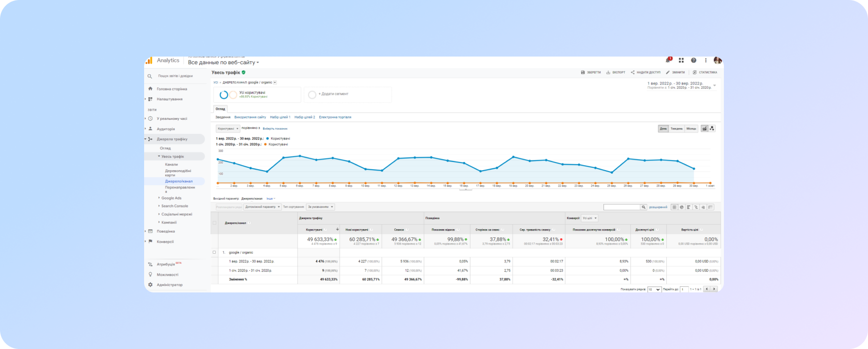This screenshot has height=349, width=868.
Task: Select the line chart view icon
Action: click(705, 129)
